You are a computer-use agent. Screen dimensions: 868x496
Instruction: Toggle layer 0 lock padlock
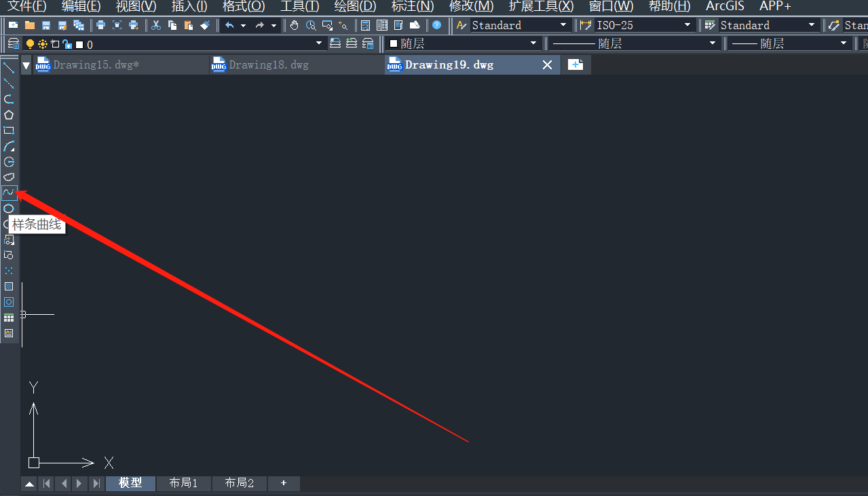pos(67,43)
